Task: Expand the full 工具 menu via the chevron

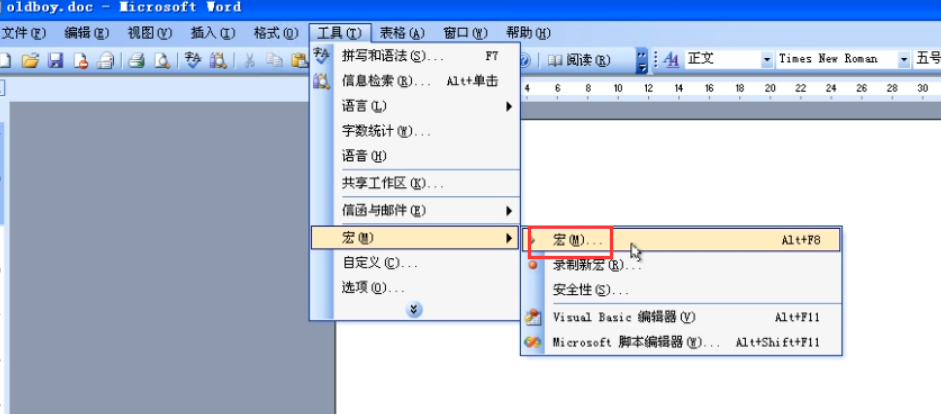Action: [414, 310]
